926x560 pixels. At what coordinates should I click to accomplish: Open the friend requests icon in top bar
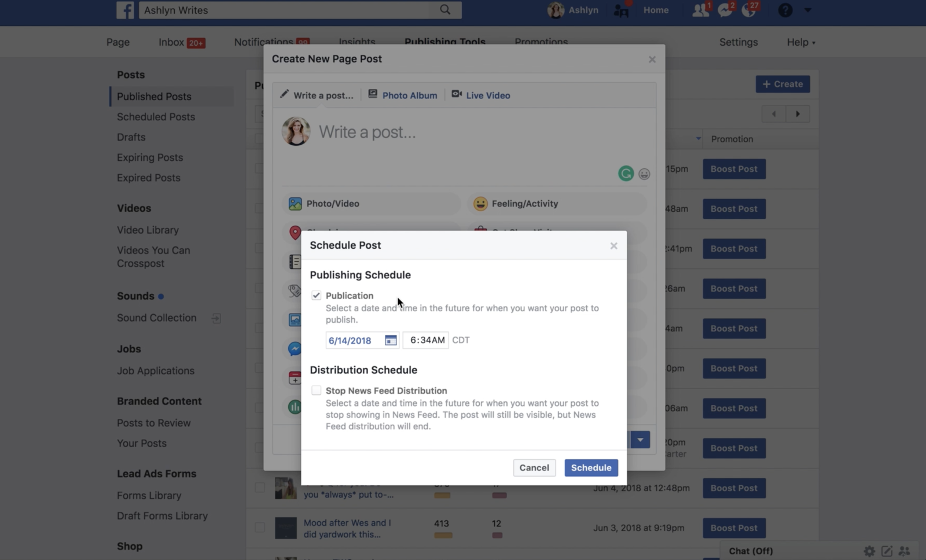point(700,10)
